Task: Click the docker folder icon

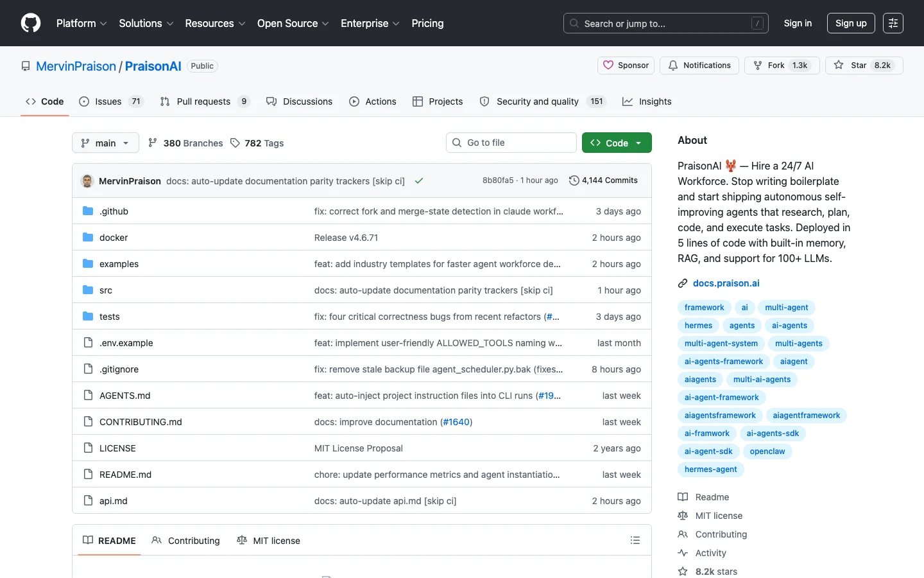Action: (88, 238)
